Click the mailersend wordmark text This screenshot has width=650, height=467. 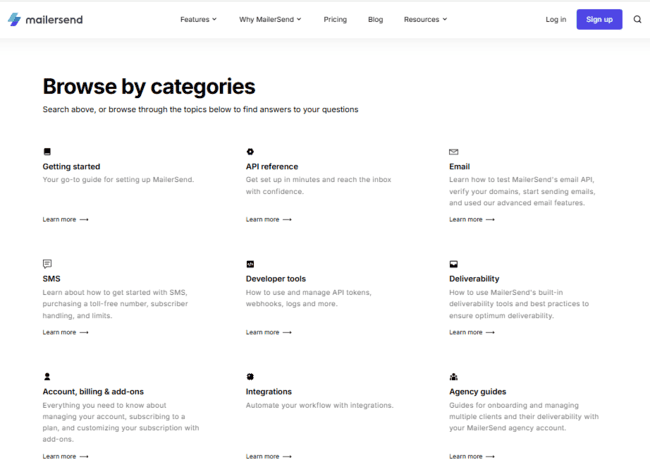[x=54, y=19]
